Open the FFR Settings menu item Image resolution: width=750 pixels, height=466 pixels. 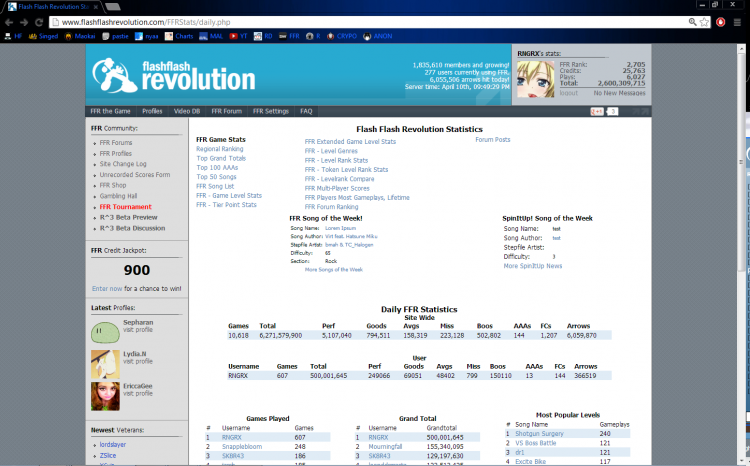(270, 111)
